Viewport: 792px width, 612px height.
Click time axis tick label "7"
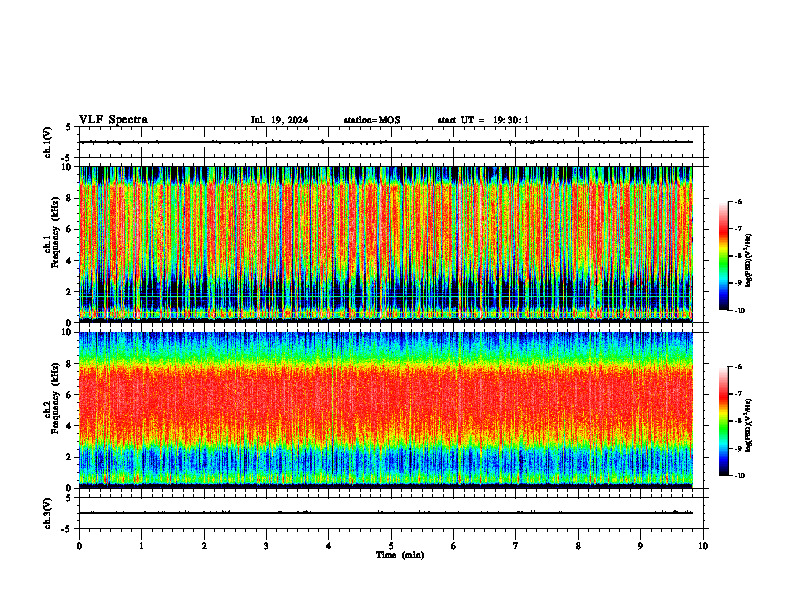pyautogui.click(x=516, y=546)
